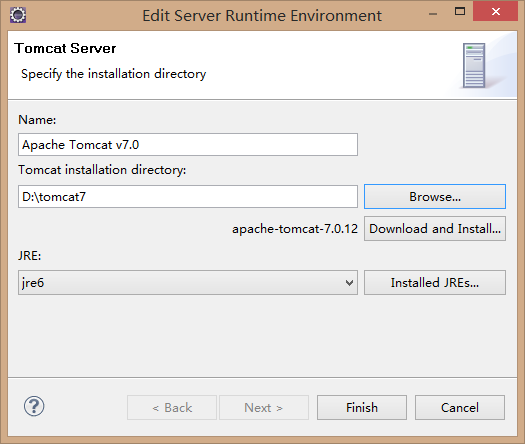This screenshot has width=525, height=444.
Task: Click the installation directory field D:\tomcat7
Action: click(188, 197)
